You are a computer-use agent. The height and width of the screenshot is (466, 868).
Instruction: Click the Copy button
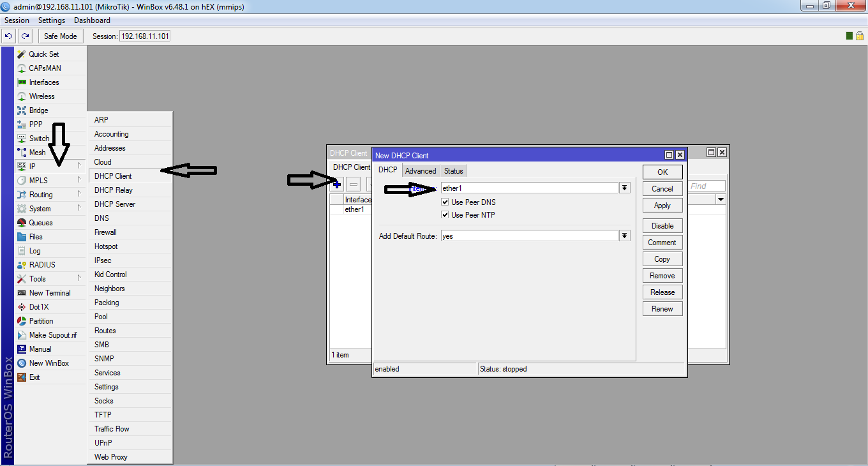pyautogui.click(x=662, y=259)
